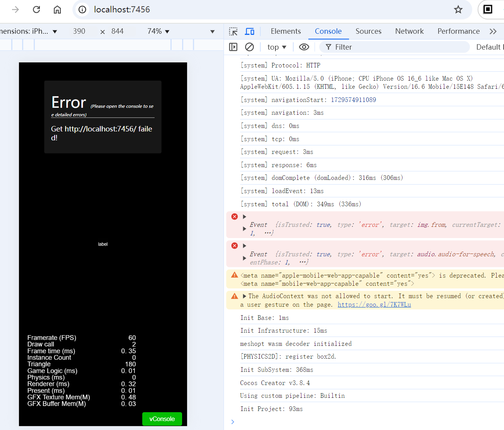The width and height of the screenshot is (504, 430).
Task: Expand the AudioContext warning message
Action: pos(244,296)
